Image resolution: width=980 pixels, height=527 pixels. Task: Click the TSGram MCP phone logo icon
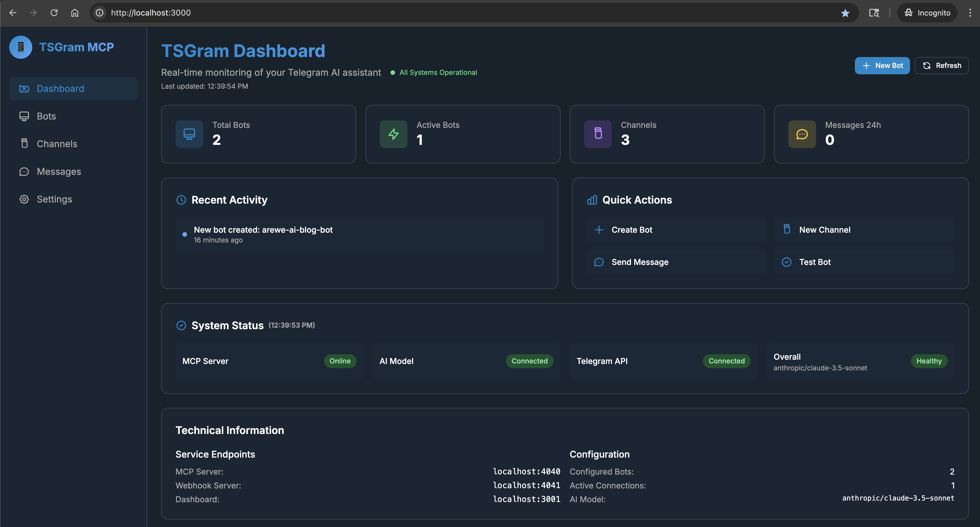pyautogui.click(x=20, y=47)
